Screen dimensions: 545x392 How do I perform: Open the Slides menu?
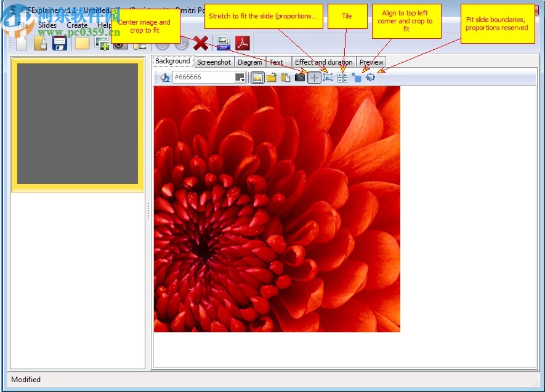click(x=47, y=25)
